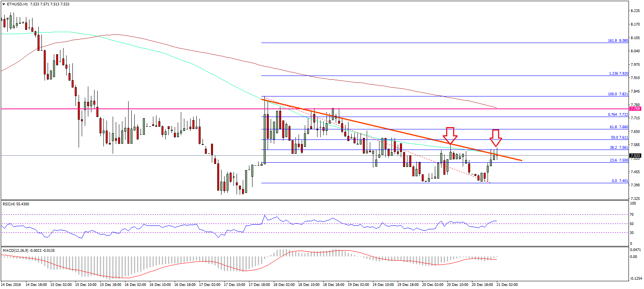The image size is (644, 289).
Task: Click the 0.0 7.401 Fibonacci level label
Action: click(620, 181)
